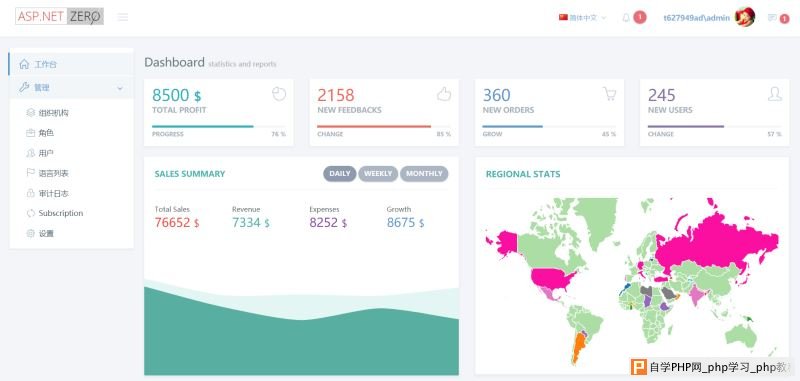Click the United States on the map
800x381 pixels.
(x=551, y=278)
